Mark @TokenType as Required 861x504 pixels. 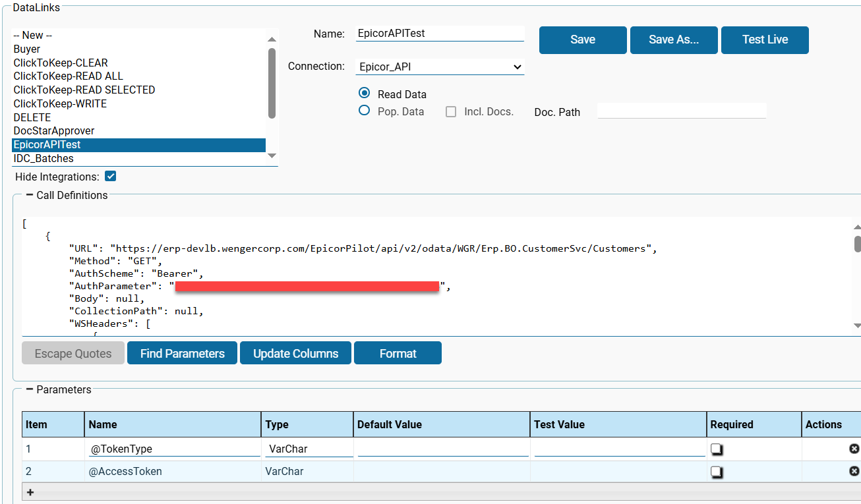click(x=717, y=449)
